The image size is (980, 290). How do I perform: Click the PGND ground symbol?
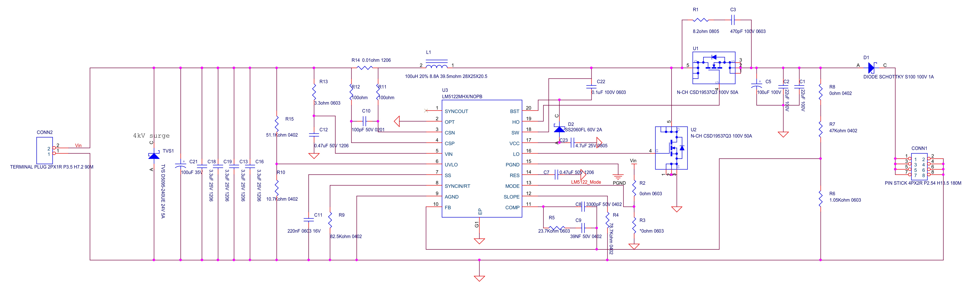[618, 177]
